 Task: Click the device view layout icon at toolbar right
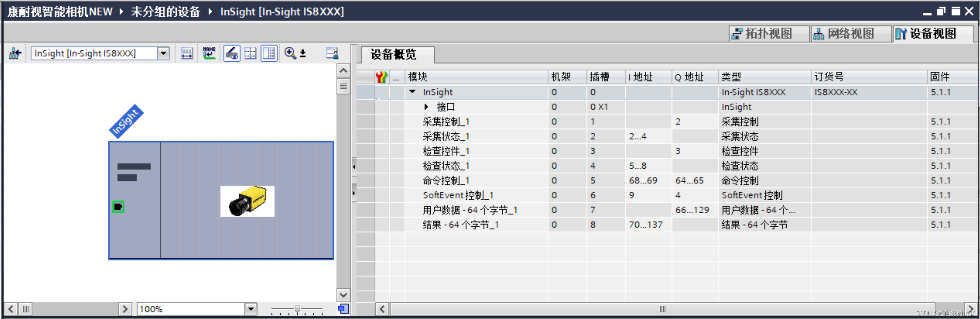click(332, 53)
